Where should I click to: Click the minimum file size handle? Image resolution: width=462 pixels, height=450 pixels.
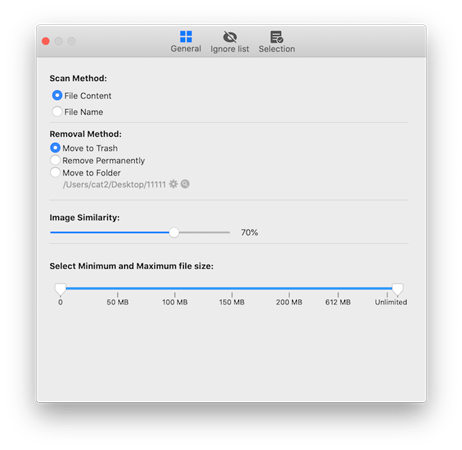coord(60,289)
